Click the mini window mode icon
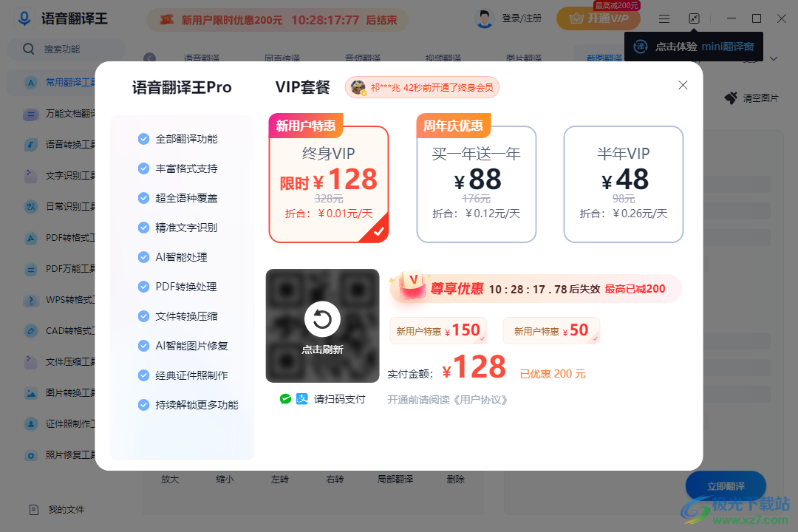 [x=694, y=18]
